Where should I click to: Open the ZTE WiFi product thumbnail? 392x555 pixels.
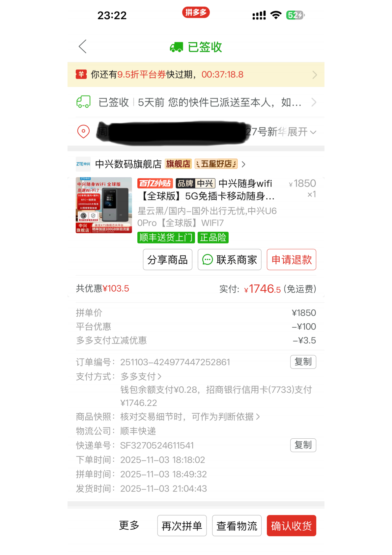point(104,205)
